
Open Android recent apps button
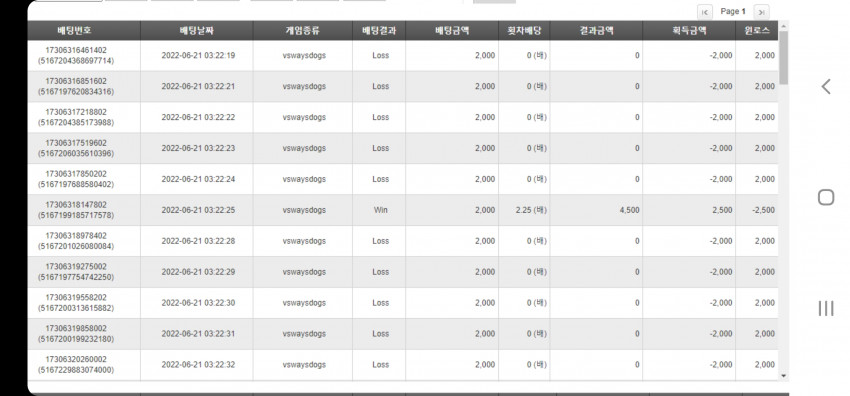click(826, 308)
